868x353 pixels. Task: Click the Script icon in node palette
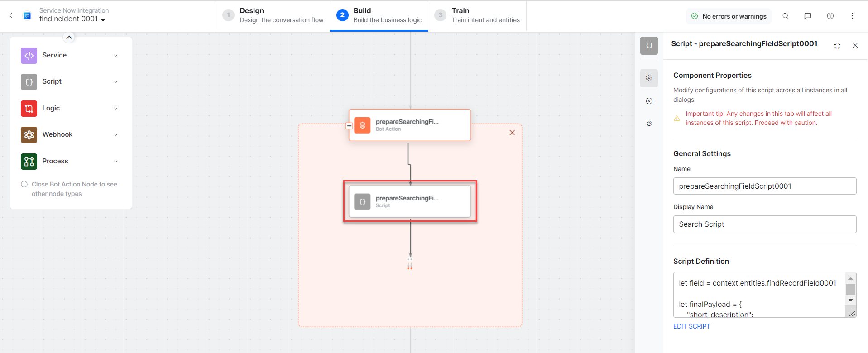coord(29,82)
